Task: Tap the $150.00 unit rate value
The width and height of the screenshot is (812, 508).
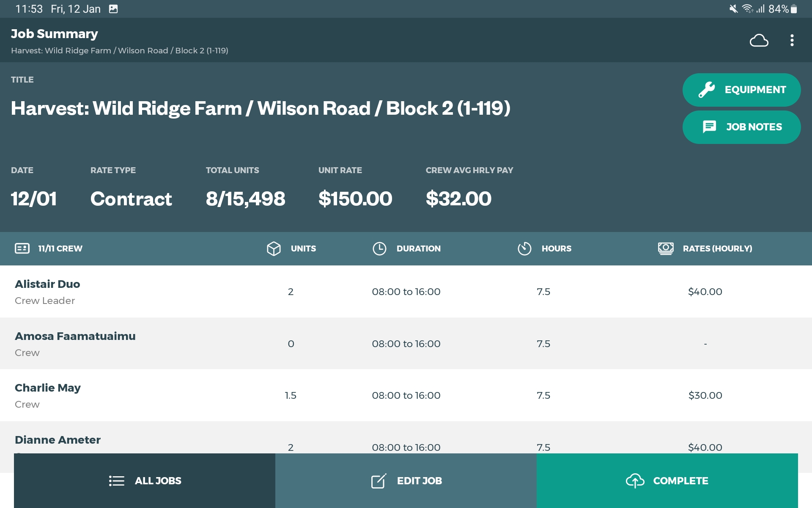Action: tap(355, 199)
